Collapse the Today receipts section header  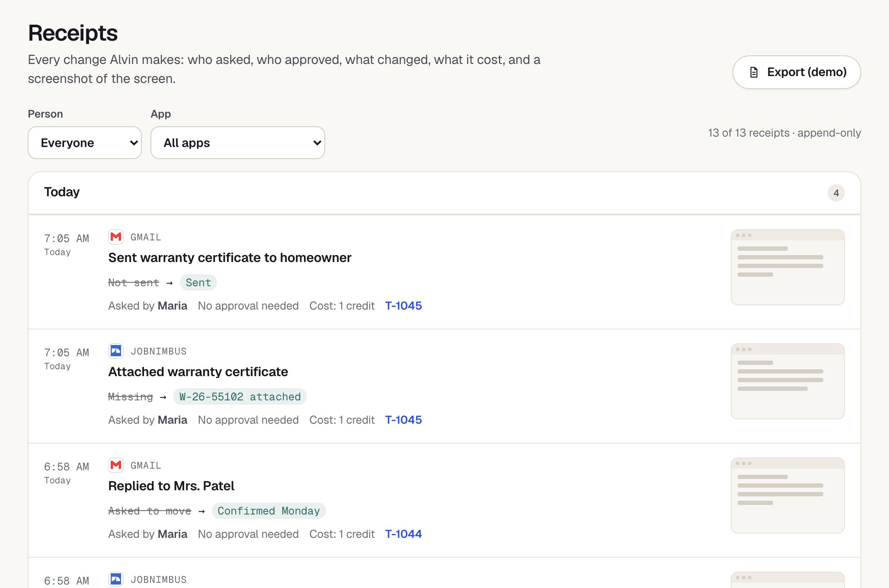[444, 193]
